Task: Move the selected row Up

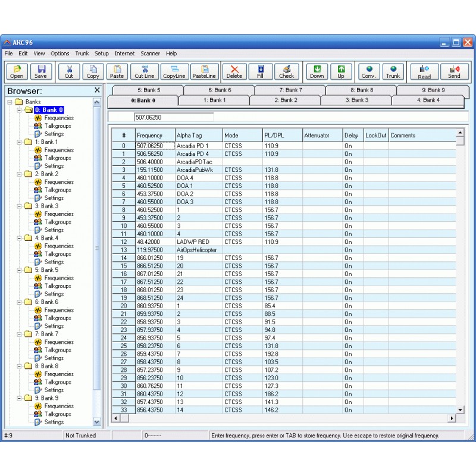Action: point(341,71)
